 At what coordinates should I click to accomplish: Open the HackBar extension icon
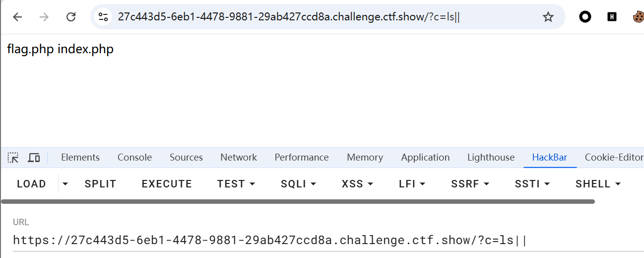[x=612, y=17]
